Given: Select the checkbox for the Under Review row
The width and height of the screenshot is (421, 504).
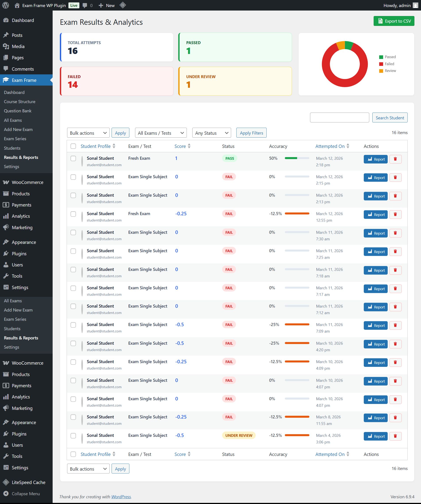Looking at the screenshot, I should (73, 436).
